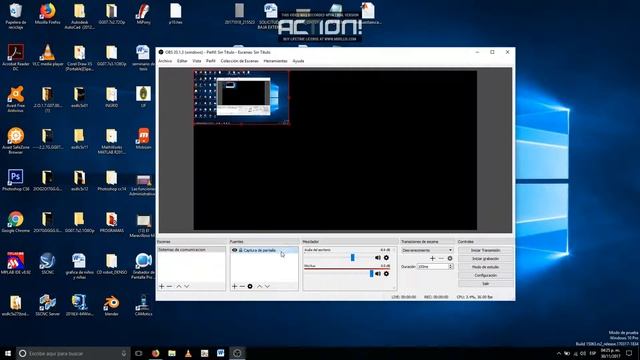This screenshot has width=640, height=360.
Task: Click the PROGRAMAS folder on the desktop
Action: (x=111, y=222)
